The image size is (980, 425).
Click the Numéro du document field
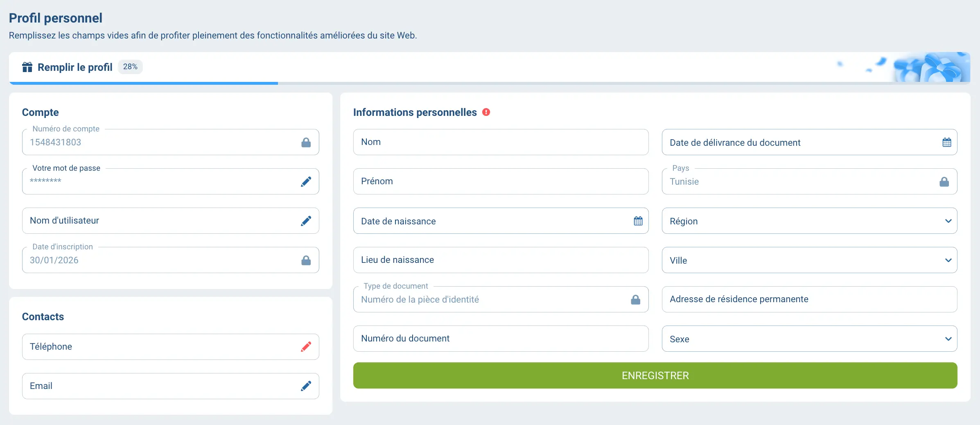[501, 339]
